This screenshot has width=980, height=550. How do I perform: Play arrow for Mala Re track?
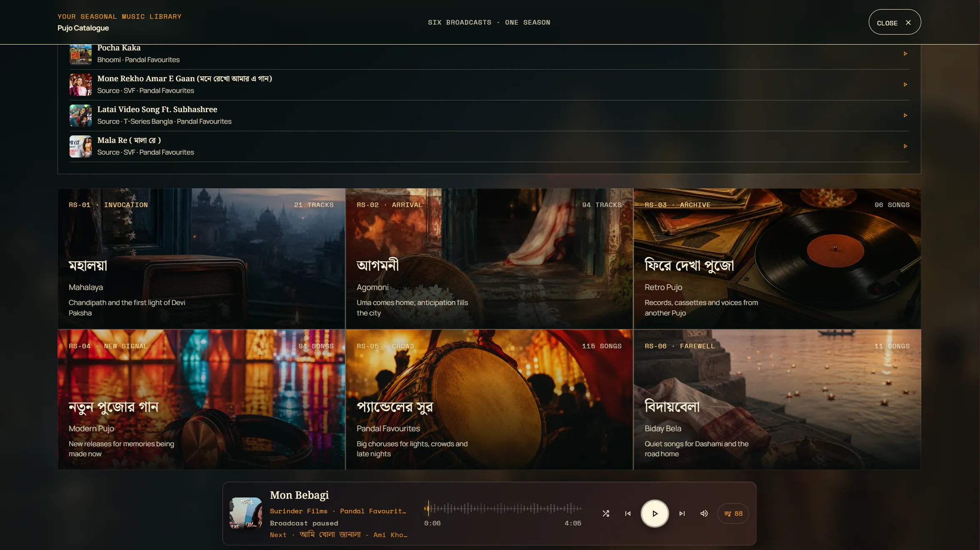click(905, 146)
